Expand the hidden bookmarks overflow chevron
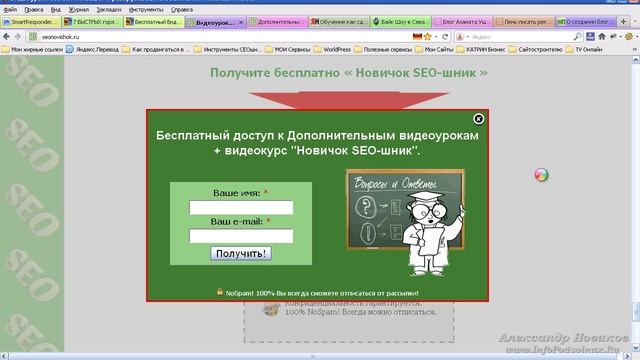640x360 pixels. tap(635, 49)
